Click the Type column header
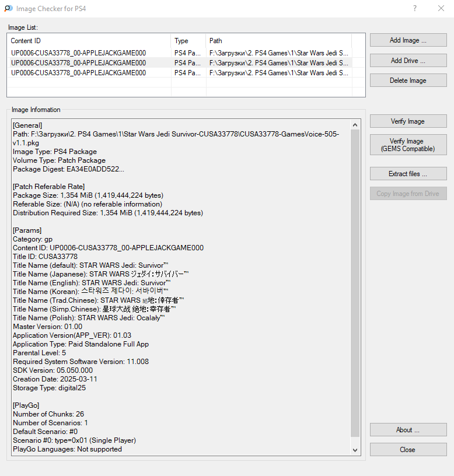 point(188,41)
